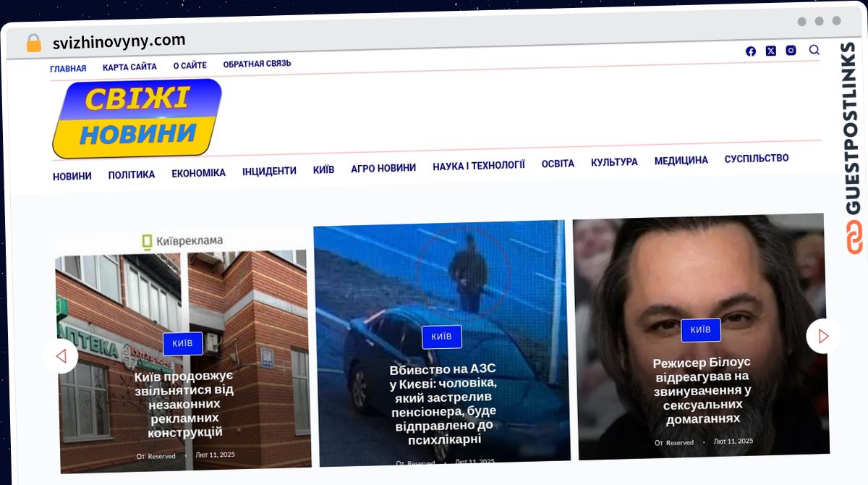The width and height of the screenshot is (868, 485).
Task: Go to previous slide with left arrow
Action: [61, 356]
